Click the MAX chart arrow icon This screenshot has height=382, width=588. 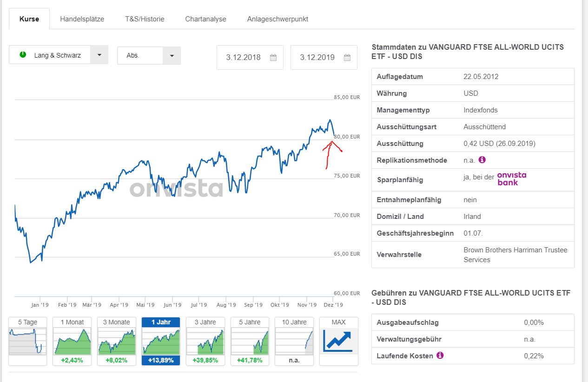338,340
